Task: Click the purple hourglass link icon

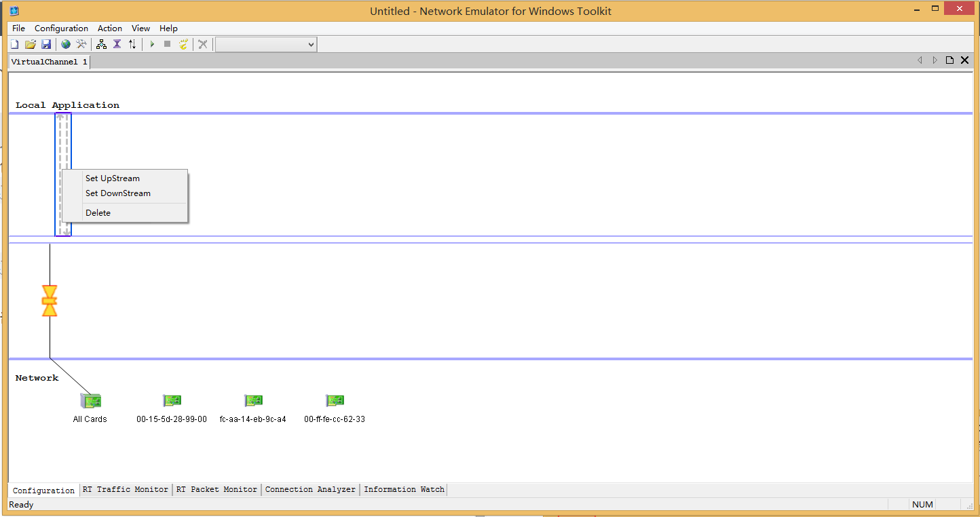Action: pyautogui.click(x=117, y=44)
